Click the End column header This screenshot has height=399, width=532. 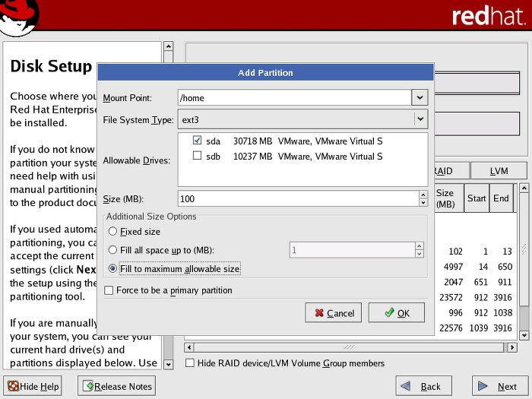[501, 198]
